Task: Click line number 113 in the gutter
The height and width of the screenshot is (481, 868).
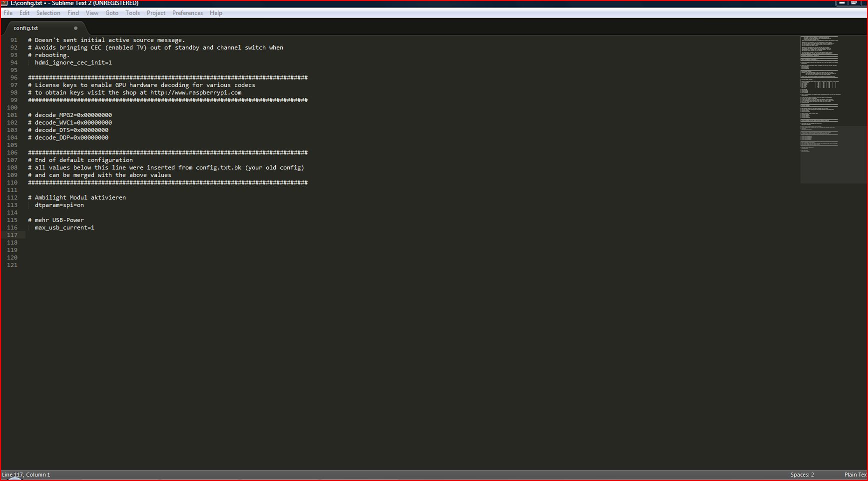Action: tap(12, 205)
